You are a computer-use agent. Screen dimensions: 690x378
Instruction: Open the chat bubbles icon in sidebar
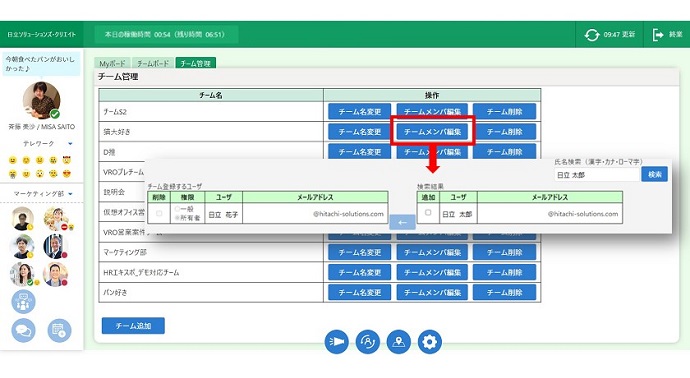click(x=23, y=330)
